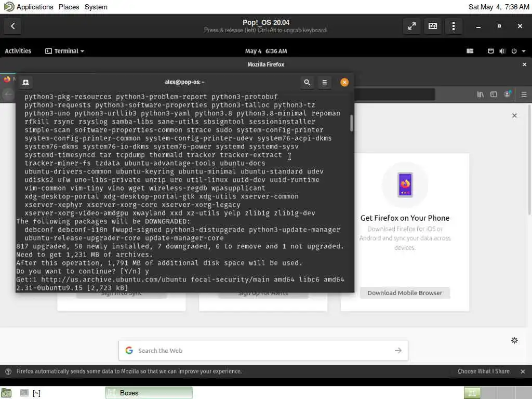Dismiss the Firefox data notification bar
532x399 pixels.
pyautogui.click(x=523, y=371)
